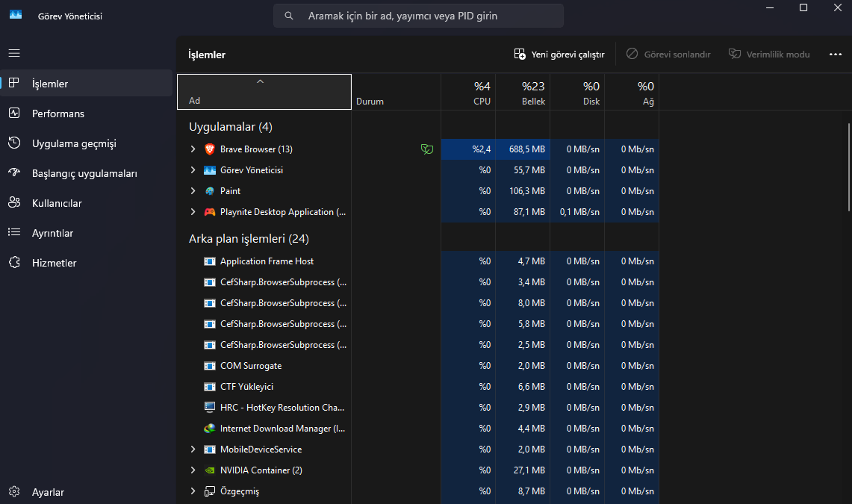The height and width of the screenshot is (504, 852).
Task: Sort by the Disk column header
Action: (577, 93)
